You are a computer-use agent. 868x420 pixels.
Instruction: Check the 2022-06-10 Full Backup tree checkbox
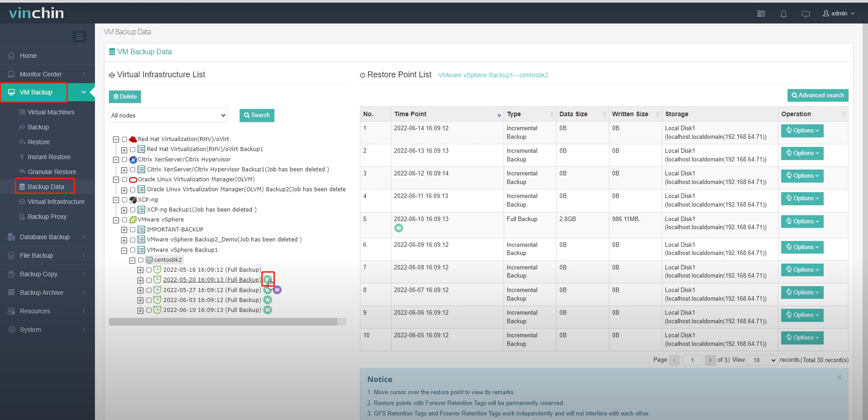click(x=149, y=310)
